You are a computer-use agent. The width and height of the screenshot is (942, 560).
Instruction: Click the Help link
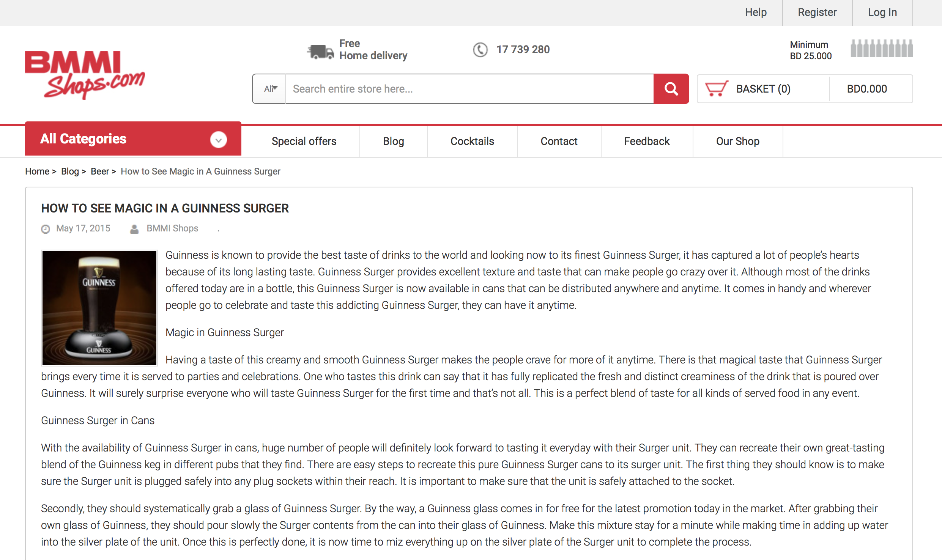tap(756, 13)
